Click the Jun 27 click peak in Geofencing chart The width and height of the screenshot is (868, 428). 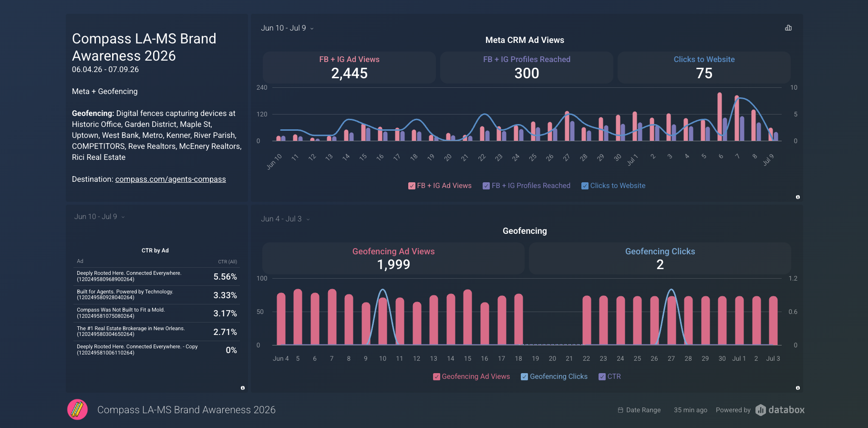click(672, 290)
